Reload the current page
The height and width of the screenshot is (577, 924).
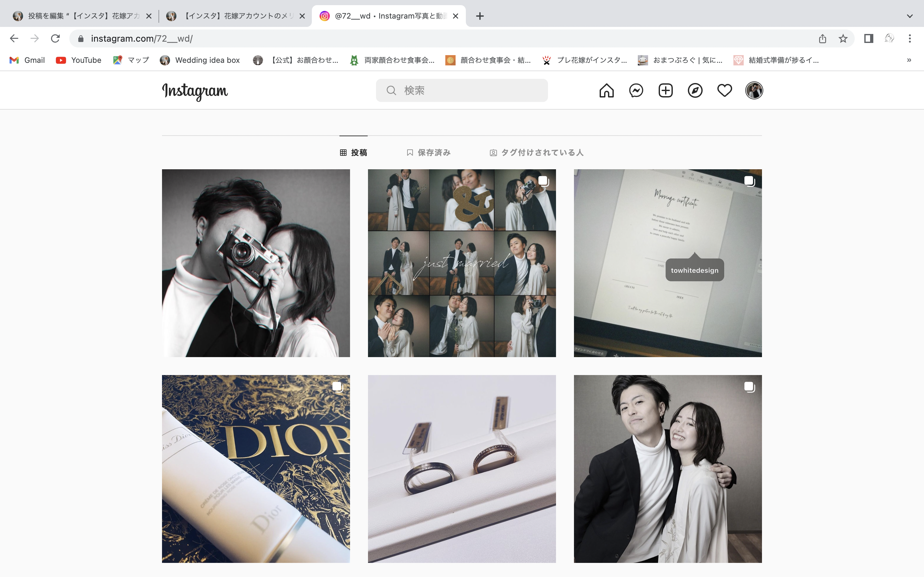(x=56, y=38)
